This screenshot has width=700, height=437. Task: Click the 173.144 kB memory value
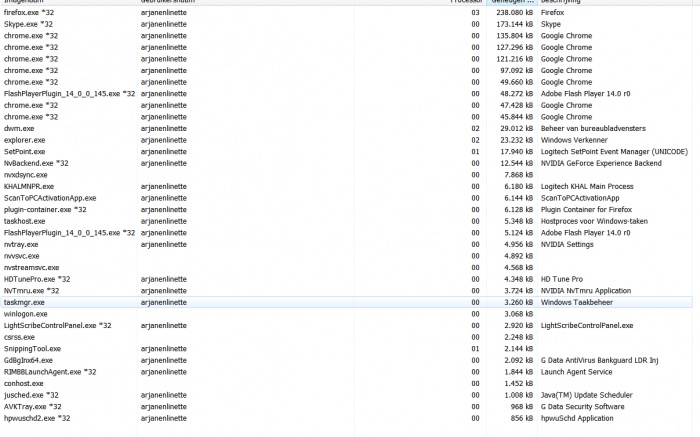tap(514, 24)
